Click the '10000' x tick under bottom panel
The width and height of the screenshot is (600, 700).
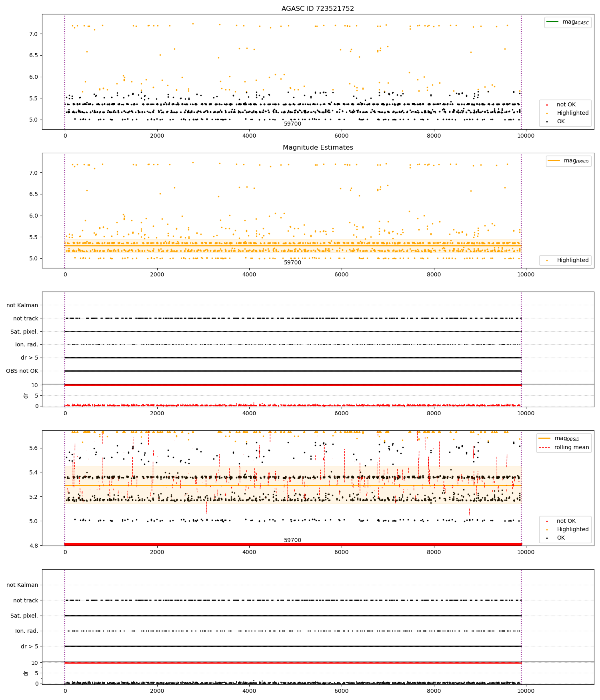[526, 691]
